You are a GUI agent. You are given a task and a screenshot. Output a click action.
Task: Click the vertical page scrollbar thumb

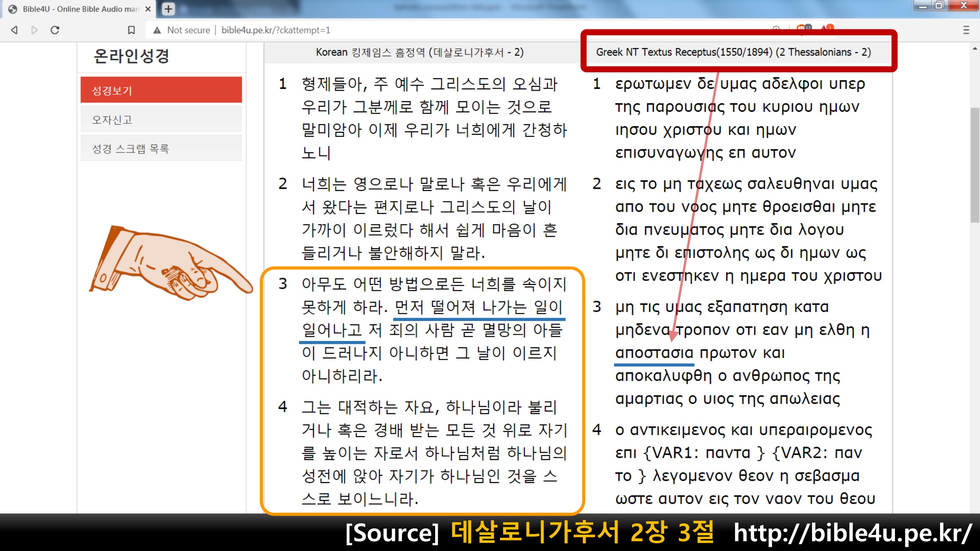pyautogui.click(x=974, y=166)
